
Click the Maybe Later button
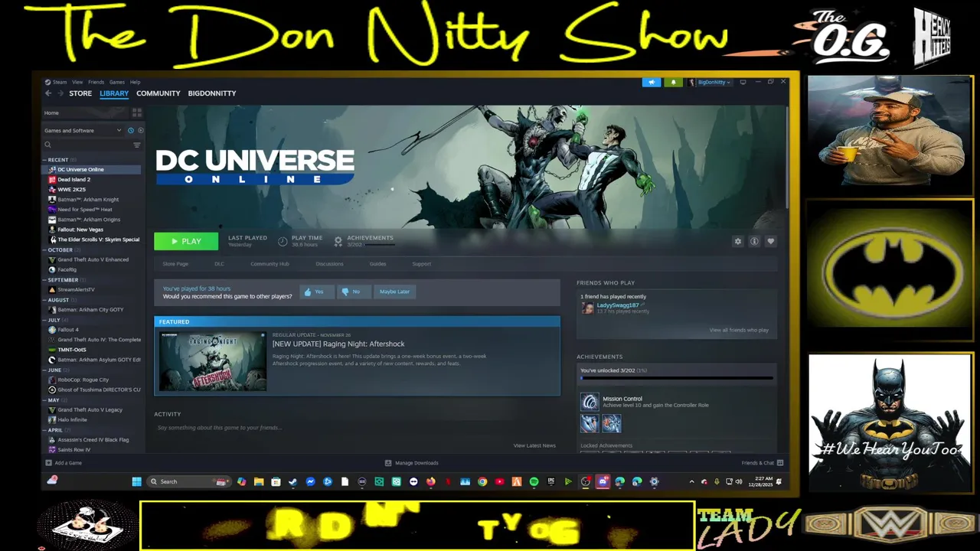coord(394,292)
